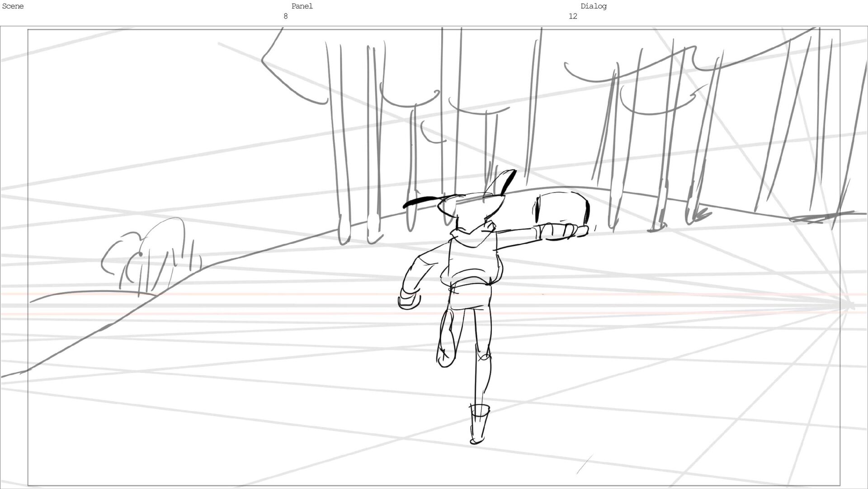Click the character's outstretched hand
868x489 pixels.
(x=563, y=231)
